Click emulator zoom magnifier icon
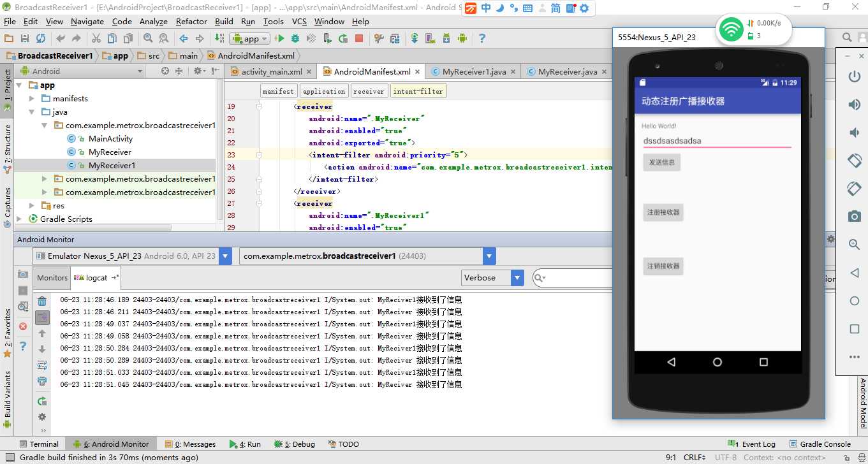Image resolution: width=868 pixels, height=464 pixels. coord(855,245)
